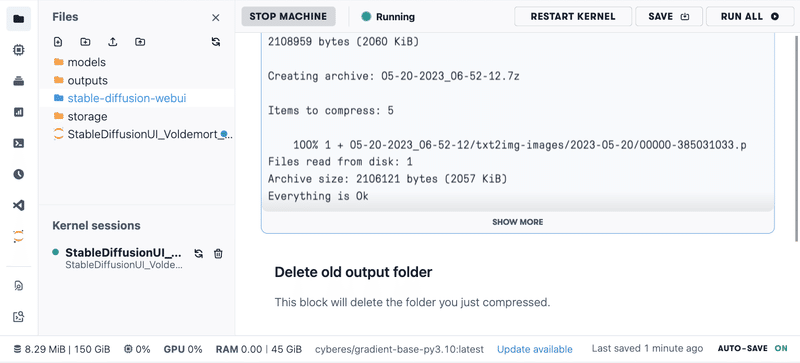Refresh the Files panel list
This screenshot has height=363, width=800.
[216, 42]
